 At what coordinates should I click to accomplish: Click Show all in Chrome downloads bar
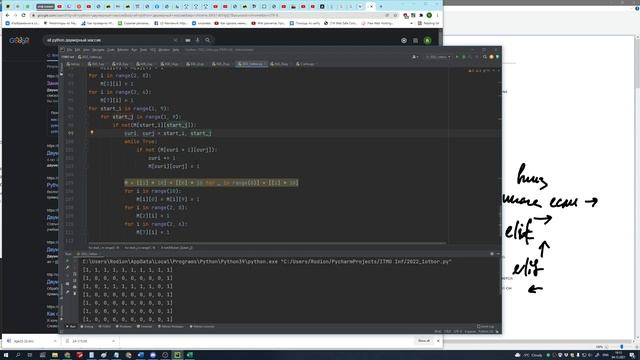tap(424, 340)
